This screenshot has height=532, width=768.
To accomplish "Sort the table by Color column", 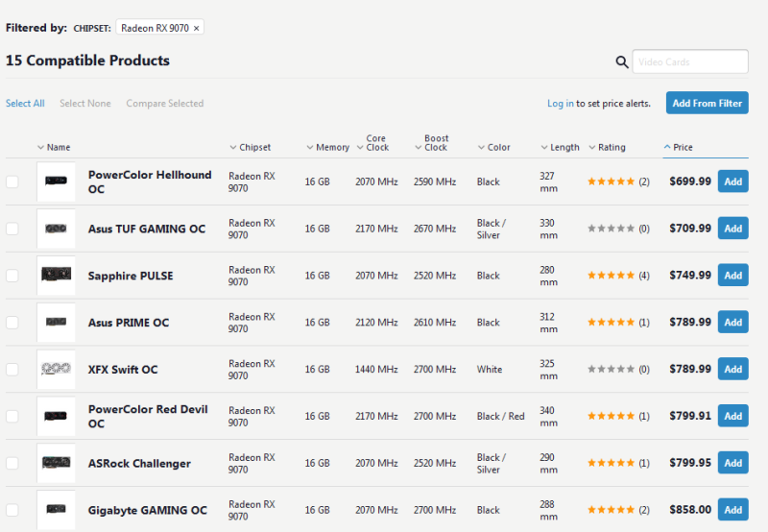I will pos(494,148).
